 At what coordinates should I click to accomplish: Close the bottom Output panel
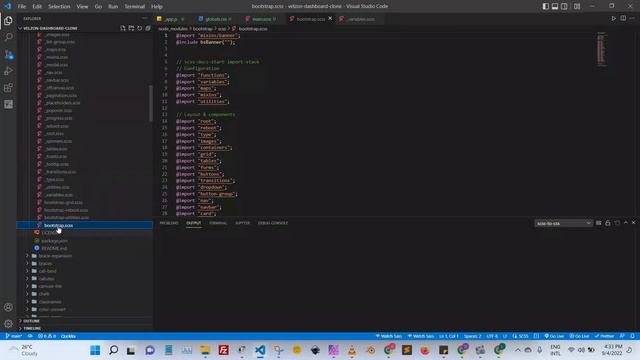click(633, 223)
